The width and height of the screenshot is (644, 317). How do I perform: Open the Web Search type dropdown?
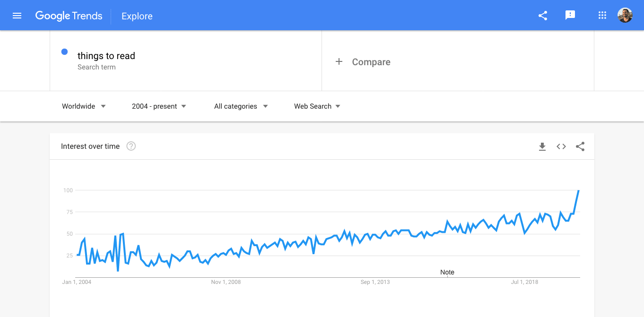pos(317,106)
